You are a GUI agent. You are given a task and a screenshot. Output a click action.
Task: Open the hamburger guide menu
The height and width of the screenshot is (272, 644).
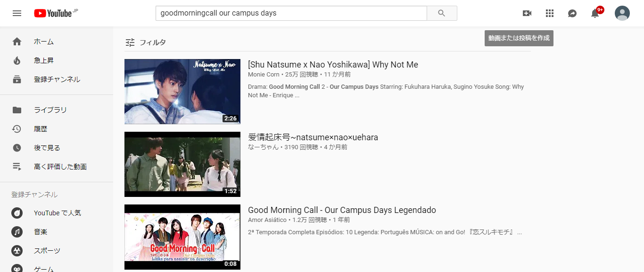[x=17, y=13]
